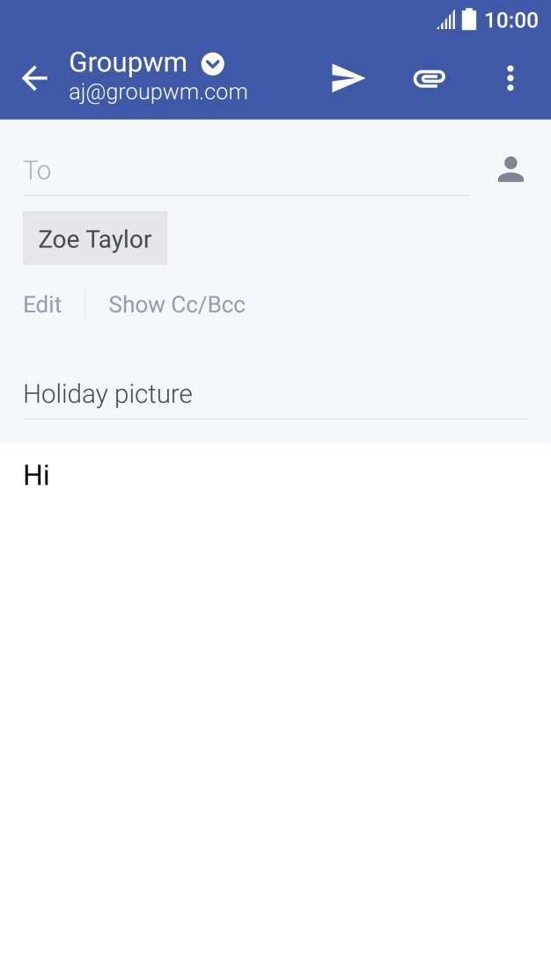
Task: Select the Zoe Taylor recipient chip
Action: 95,239
